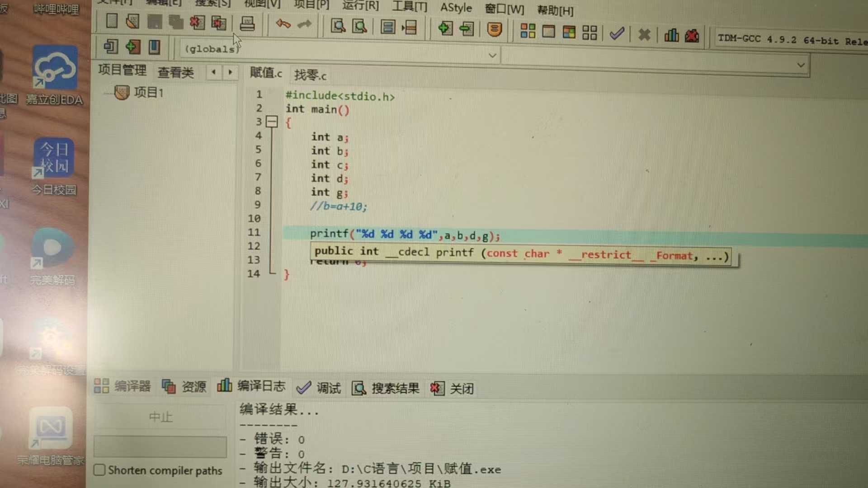The width and height of the screenshot is (868, 488).
Task: Click the Profile analysis bar chart icon
Action: coord(671,35)
